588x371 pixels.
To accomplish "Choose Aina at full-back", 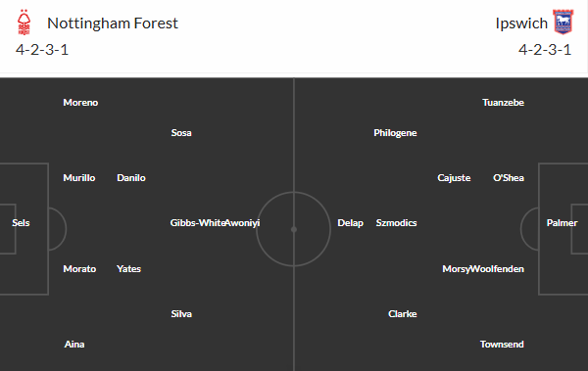I will (x=74, y=344).
